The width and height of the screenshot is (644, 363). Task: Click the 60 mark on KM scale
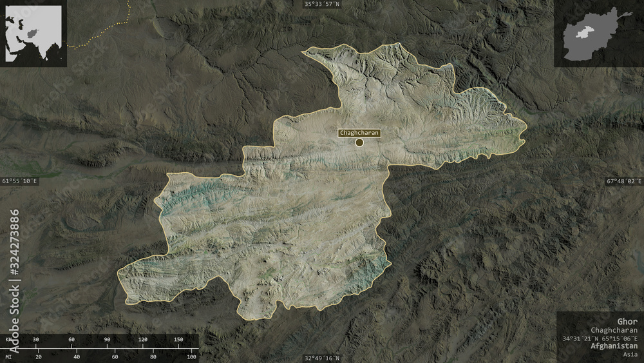(x=71, y=340)
